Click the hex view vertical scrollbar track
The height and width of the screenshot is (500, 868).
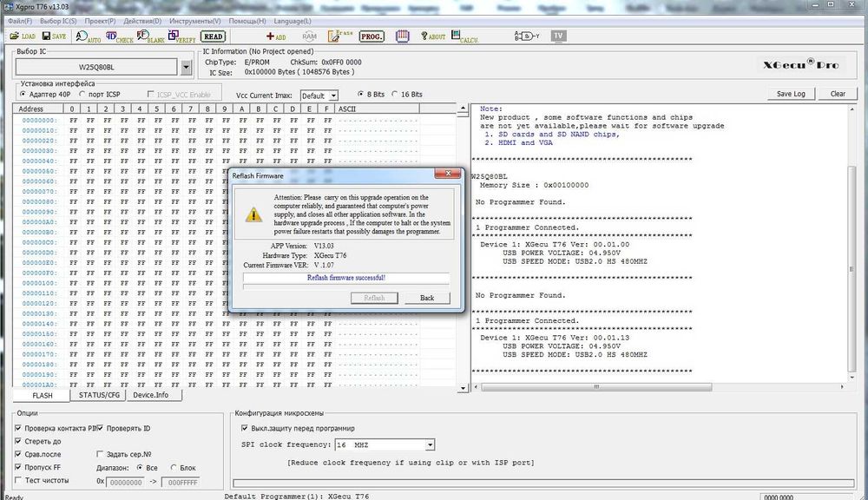click(463, 249)
